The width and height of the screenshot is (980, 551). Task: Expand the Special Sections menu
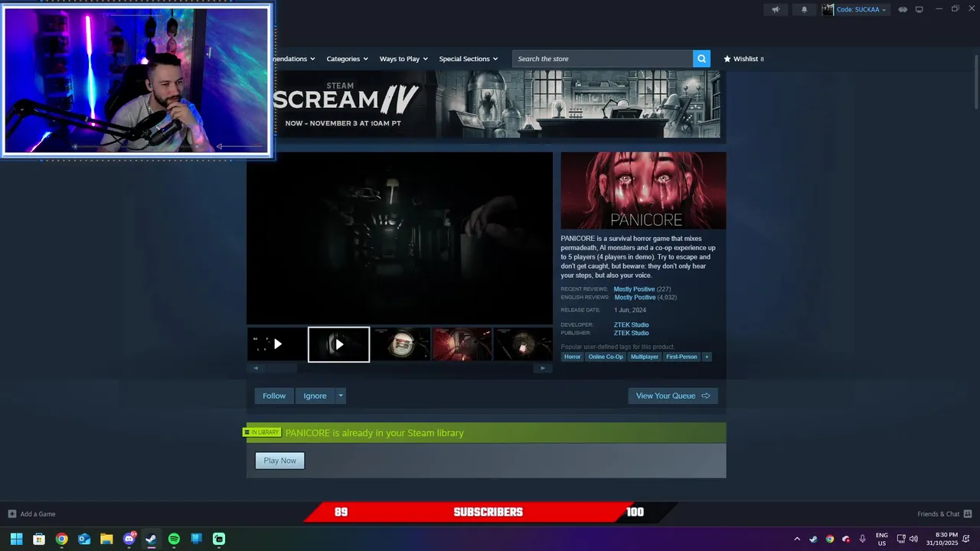click(x=468, y=59)
